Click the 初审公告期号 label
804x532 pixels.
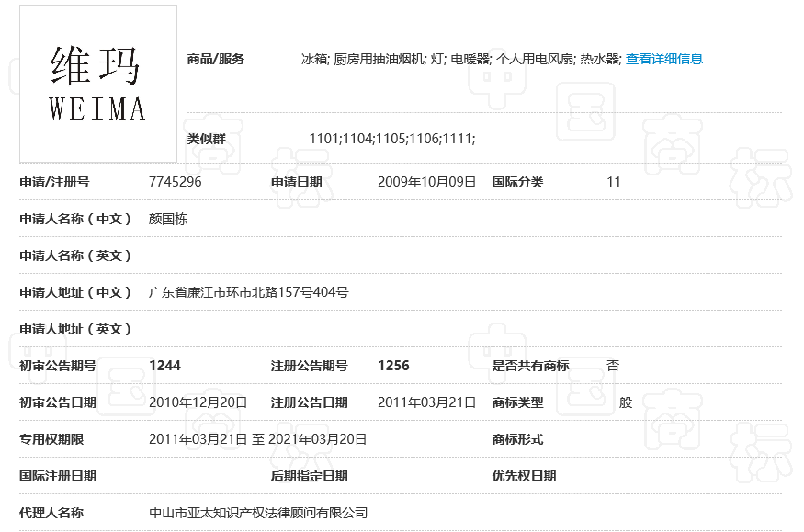pyautogui.click(x=58, y=366)
